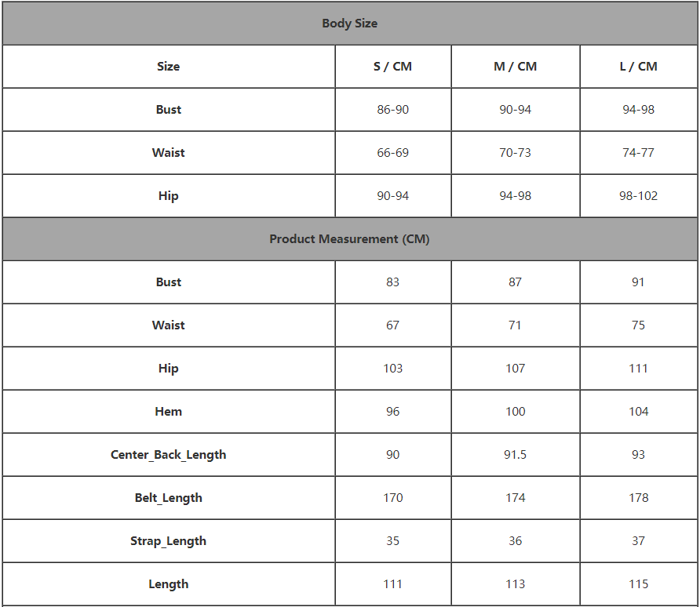Click the hem value 100
Screen dimensions: 700x607
[515, 412]
